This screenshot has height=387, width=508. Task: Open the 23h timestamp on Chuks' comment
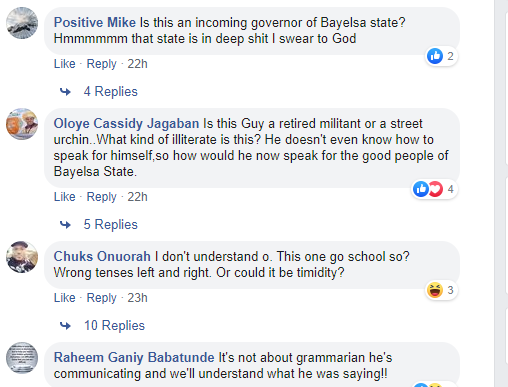137,298
